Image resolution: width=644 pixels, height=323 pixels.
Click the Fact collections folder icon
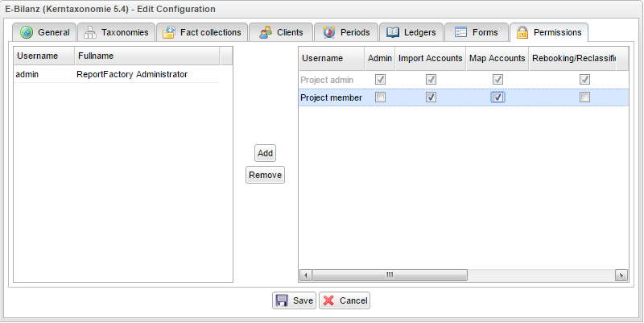[x=168, y=33]
